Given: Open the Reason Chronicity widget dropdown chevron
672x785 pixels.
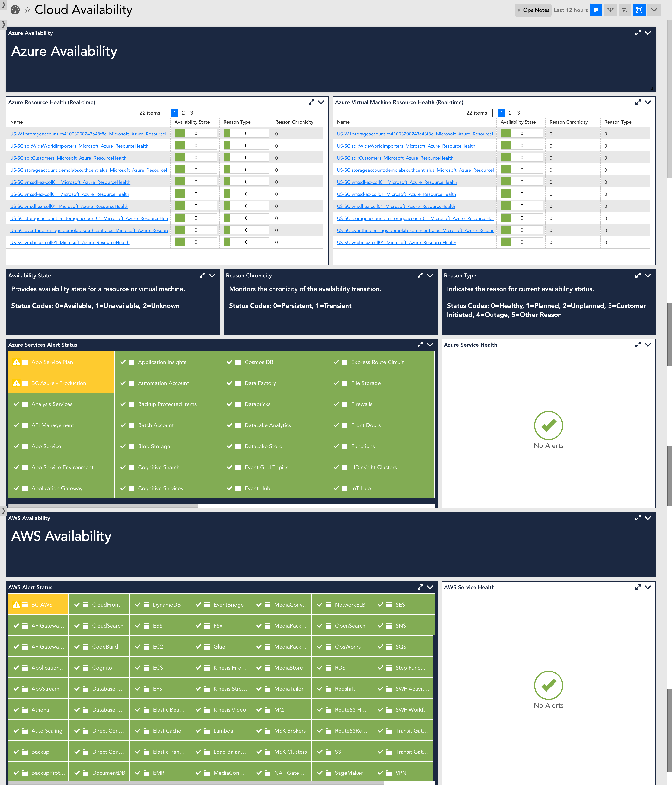Looking at the screenshot, I should [430, 275].
